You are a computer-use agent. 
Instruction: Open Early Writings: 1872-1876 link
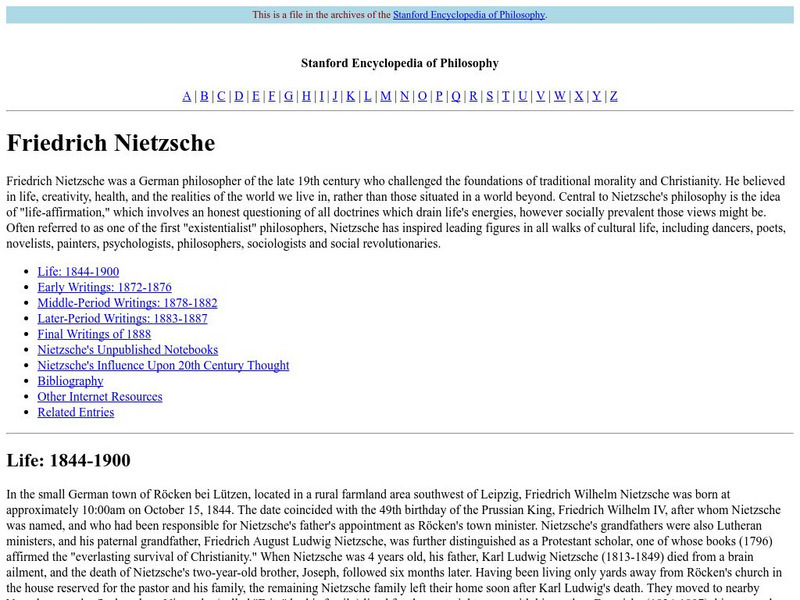pos(105,287)
